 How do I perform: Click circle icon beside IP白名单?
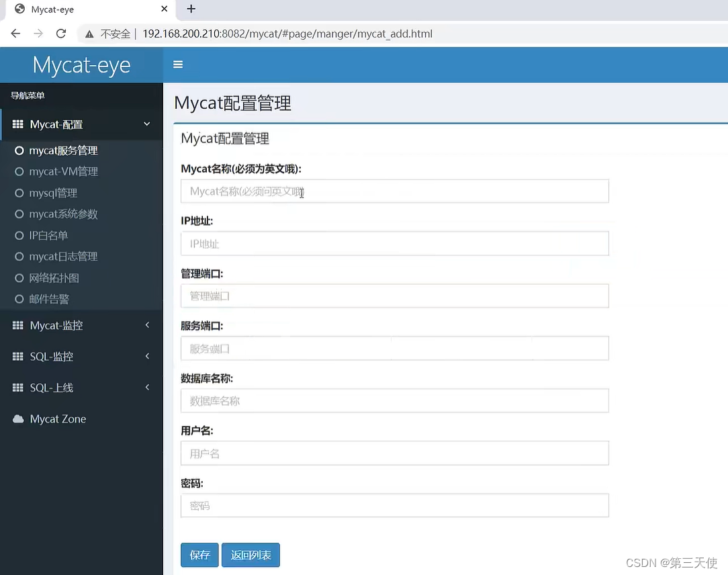(x=19, y=236)
